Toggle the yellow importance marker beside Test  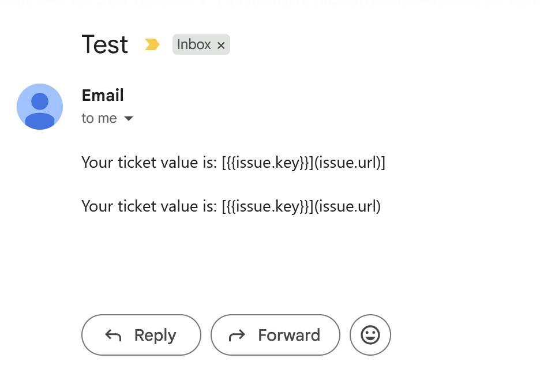[x=152, y=44]
